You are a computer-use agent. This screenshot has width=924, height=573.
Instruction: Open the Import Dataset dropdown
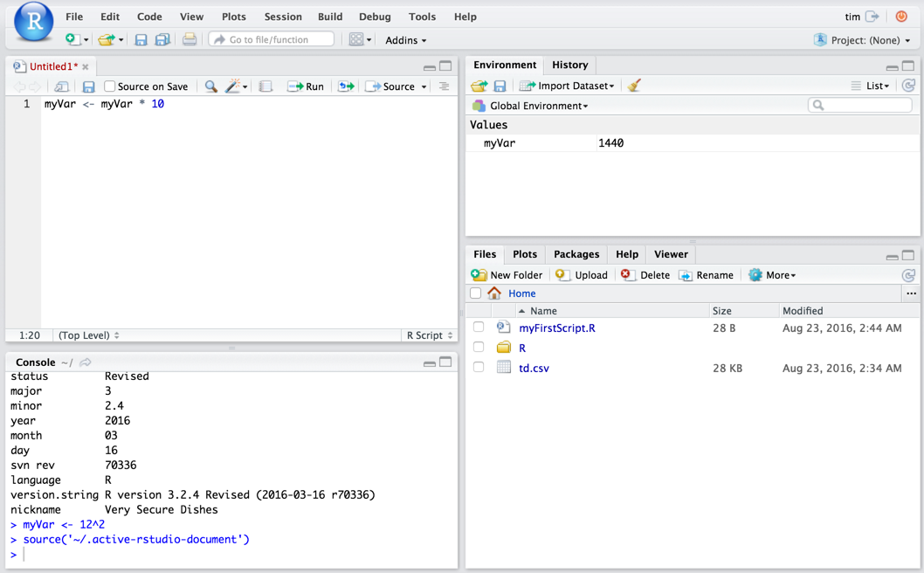[x=566, y=86]
